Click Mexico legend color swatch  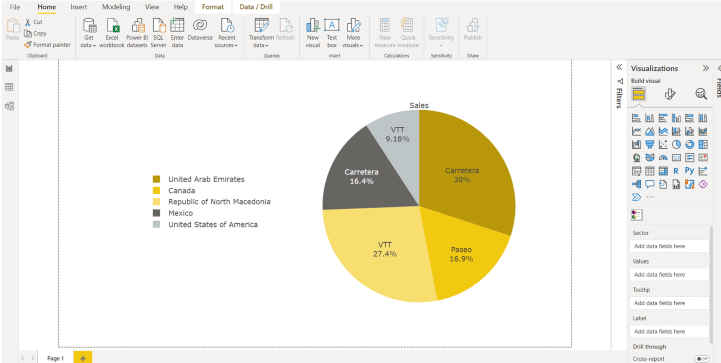157,213
